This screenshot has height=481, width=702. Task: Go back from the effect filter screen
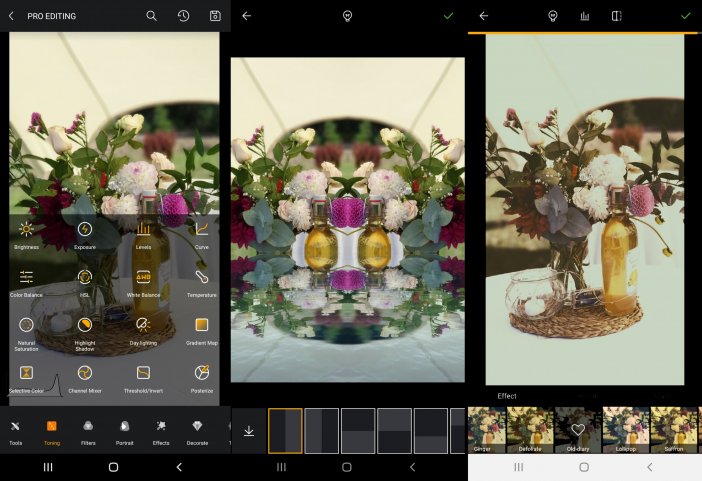484,16
